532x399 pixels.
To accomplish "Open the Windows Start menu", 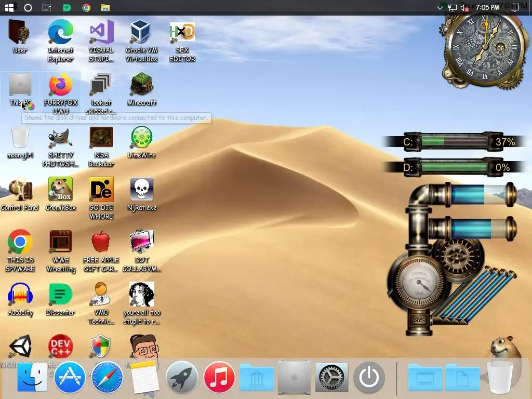I will click(9, 7).
